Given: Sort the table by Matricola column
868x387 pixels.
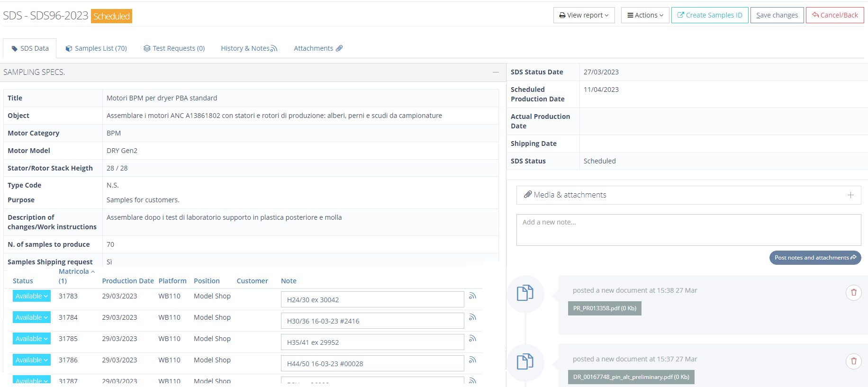Looking at the screenshot, I should coord(74,271).
